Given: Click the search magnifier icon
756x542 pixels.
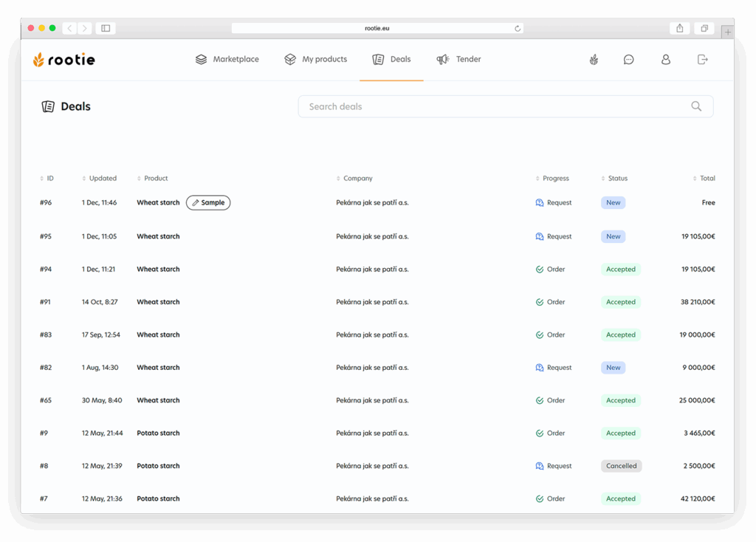Looking at the screenshot, I should tap(696, 106).
